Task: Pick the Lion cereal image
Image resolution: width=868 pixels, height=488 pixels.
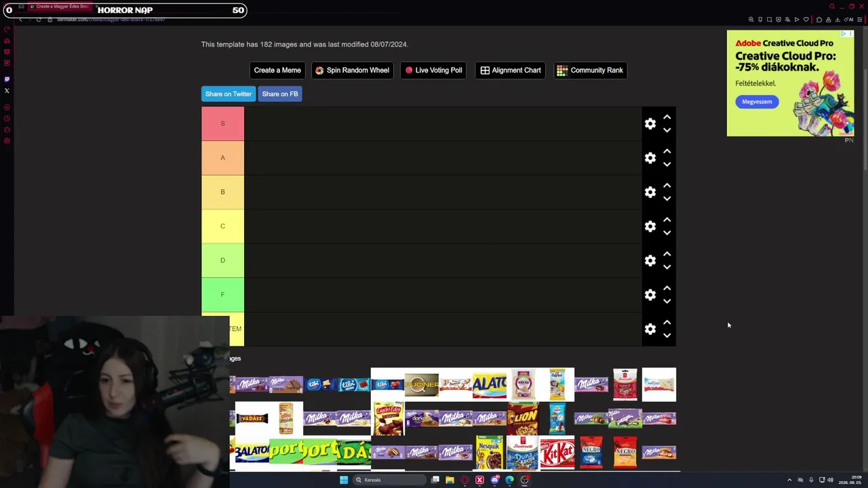Action: click(524, 419)
